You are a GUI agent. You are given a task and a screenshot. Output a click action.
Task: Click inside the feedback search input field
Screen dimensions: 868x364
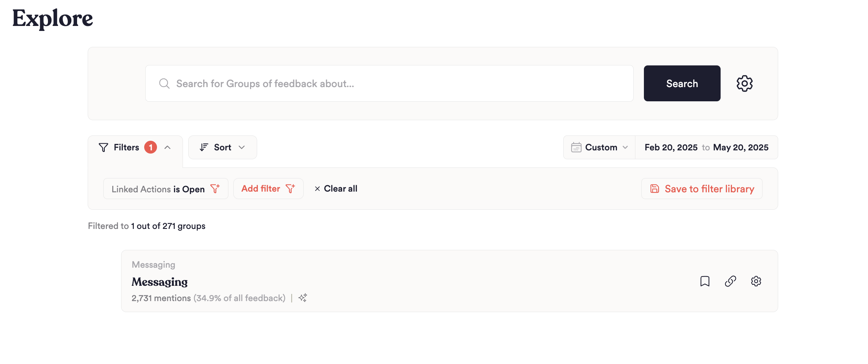click(355, 83)
